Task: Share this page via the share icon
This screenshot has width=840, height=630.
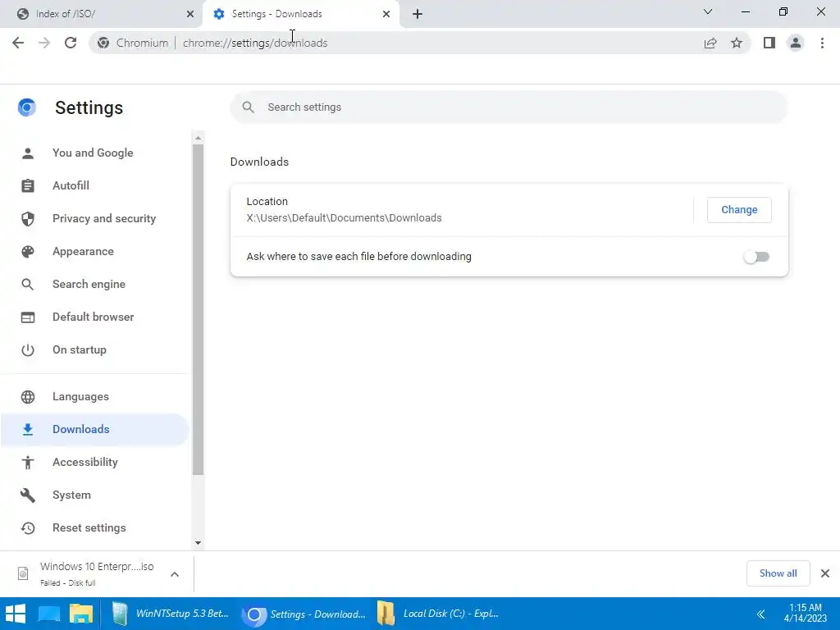Action: 710,43
